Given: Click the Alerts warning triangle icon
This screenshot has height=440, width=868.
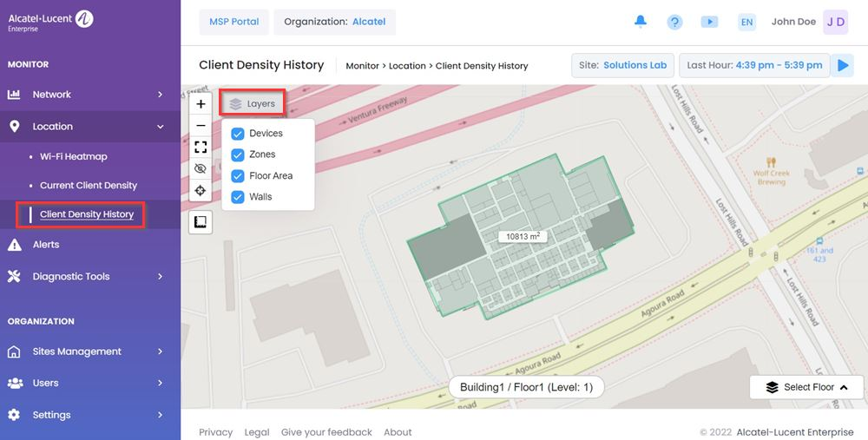Looking at the screenshot, I should [x=15, y=245].
